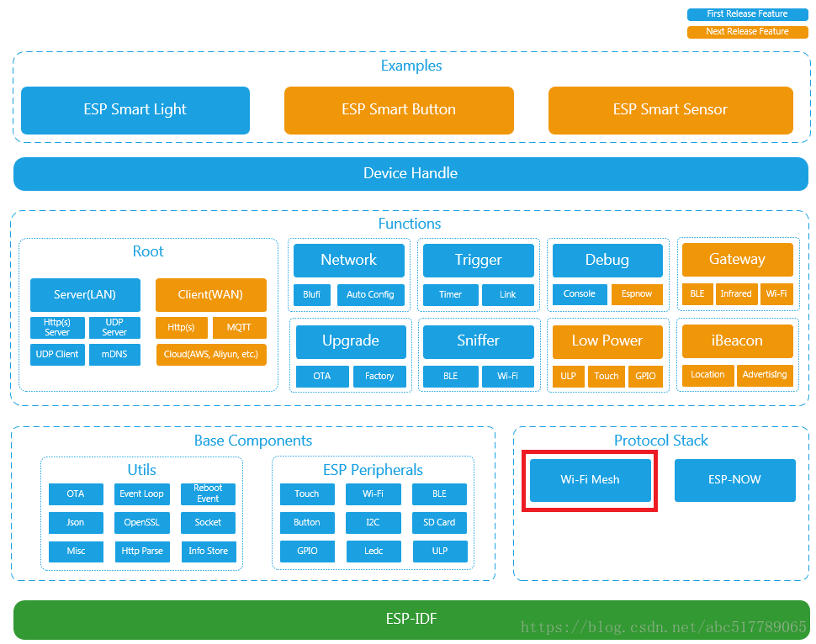Screen dimensions: 816x644
Task: Select the Network function block
Action: [x=348, y=260]
